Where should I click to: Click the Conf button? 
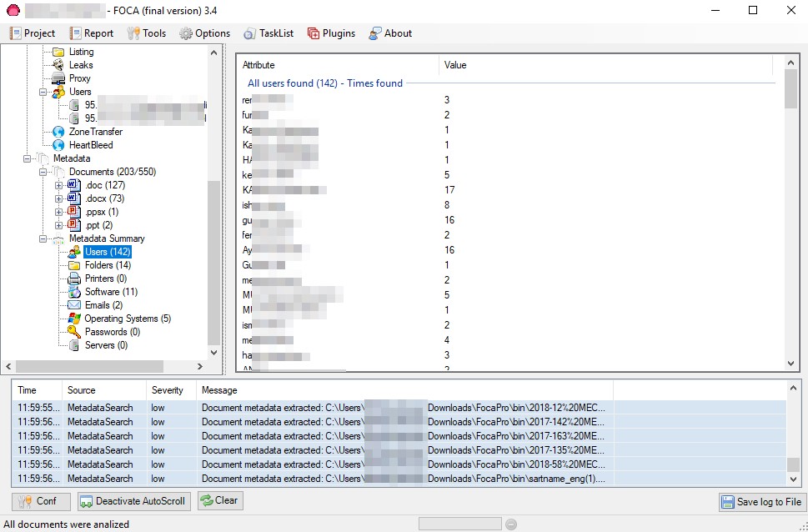point(41,501)
